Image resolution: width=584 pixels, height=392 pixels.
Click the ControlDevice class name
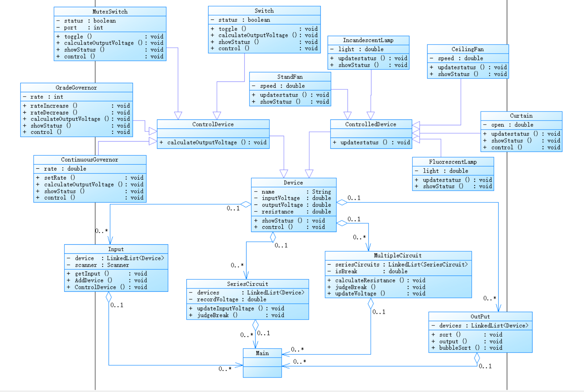[x=213, y=124]
